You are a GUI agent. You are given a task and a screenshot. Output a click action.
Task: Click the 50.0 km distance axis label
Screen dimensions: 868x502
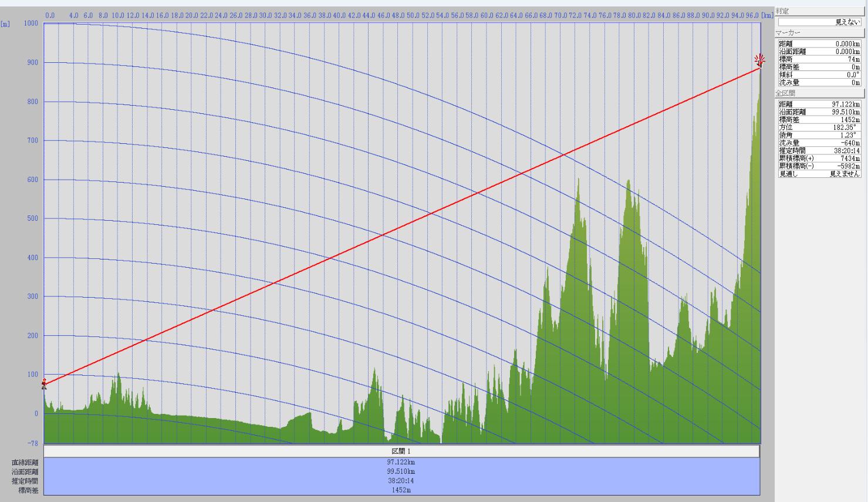click(x=413, y=15)
